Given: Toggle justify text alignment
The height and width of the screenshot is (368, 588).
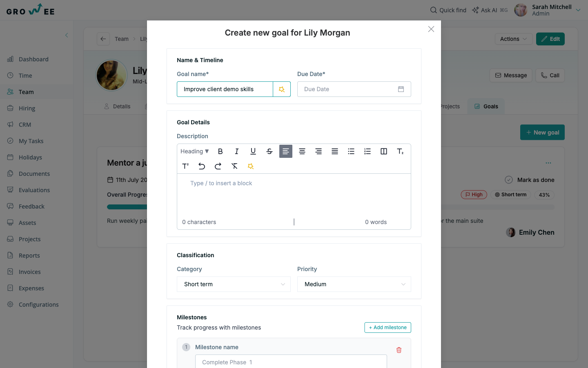Looking at the screenshot, I should 334,151.
